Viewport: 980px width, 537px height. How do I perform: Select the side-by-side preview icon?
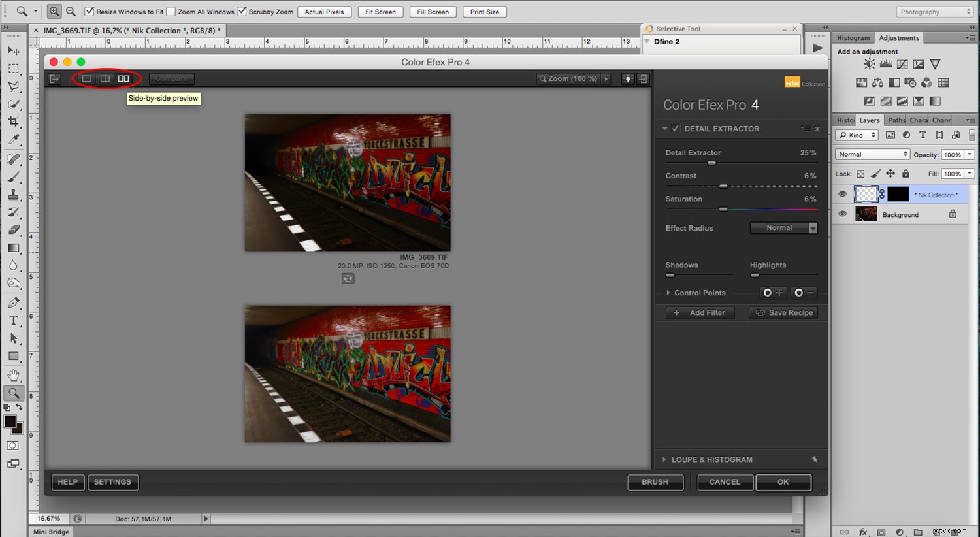pyautogui.click(x=123, y=78)
